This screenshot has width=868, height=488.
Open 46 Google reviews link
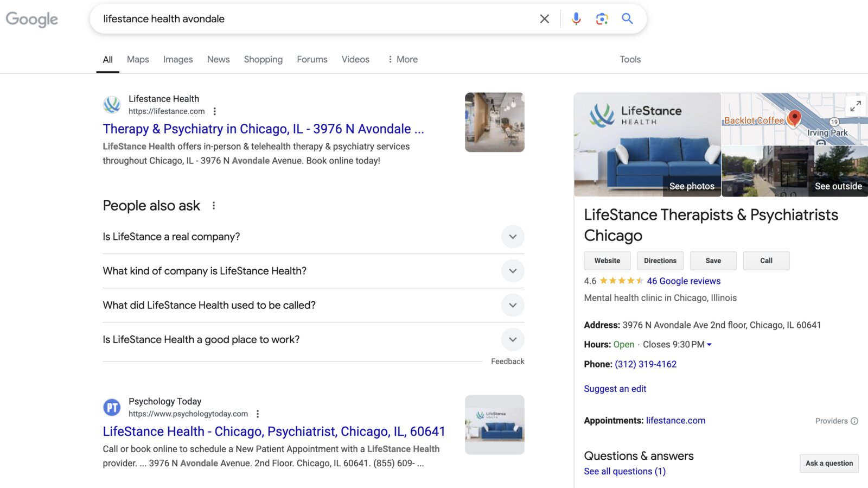point(684,281)
